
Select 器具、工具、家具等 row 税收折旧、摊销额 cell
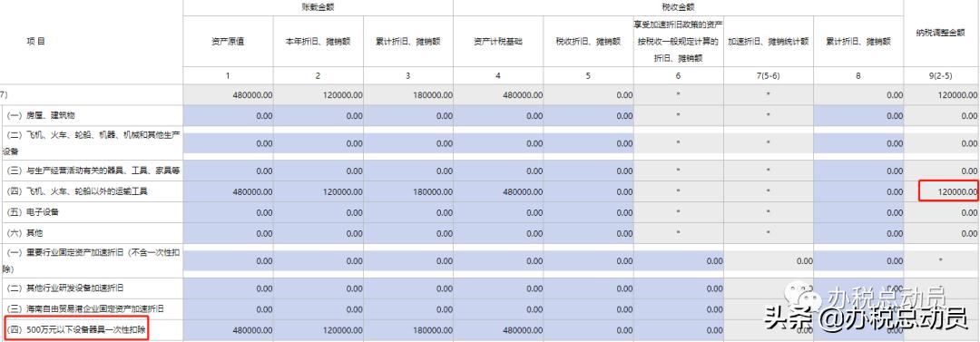(x=588, y=171)
